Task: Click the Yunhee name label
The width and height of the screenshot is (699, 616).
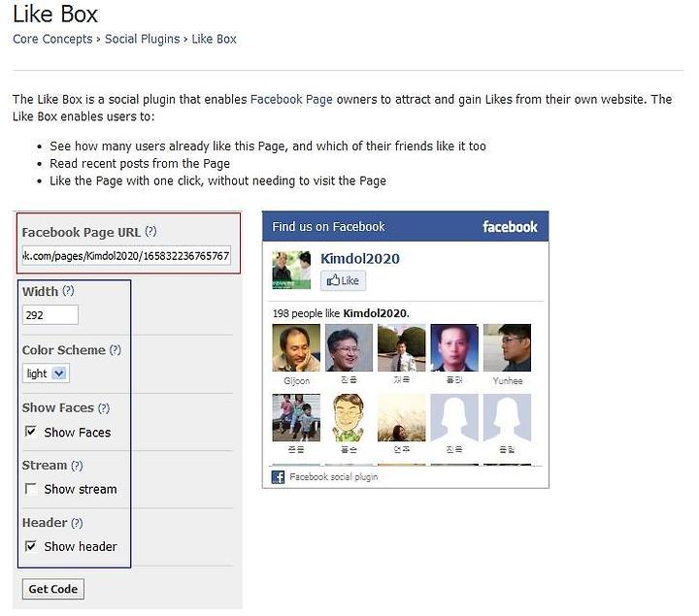Action: coord(508,381)
